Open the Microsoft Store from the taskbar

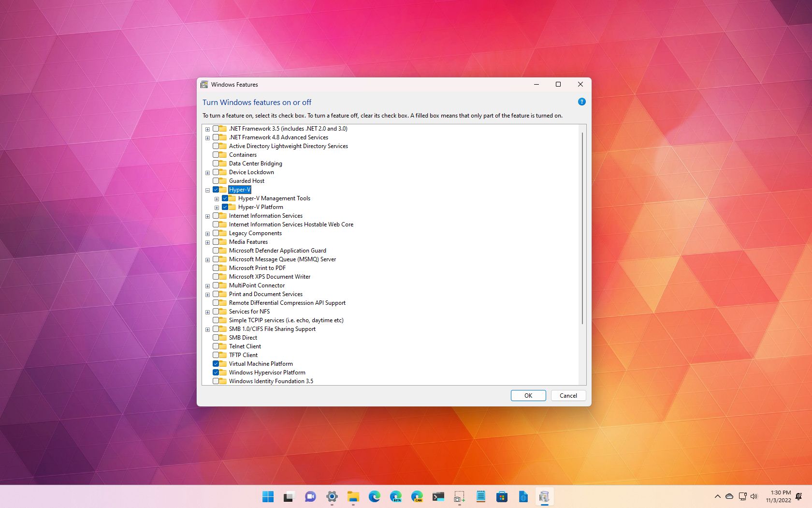coord(501,496)
